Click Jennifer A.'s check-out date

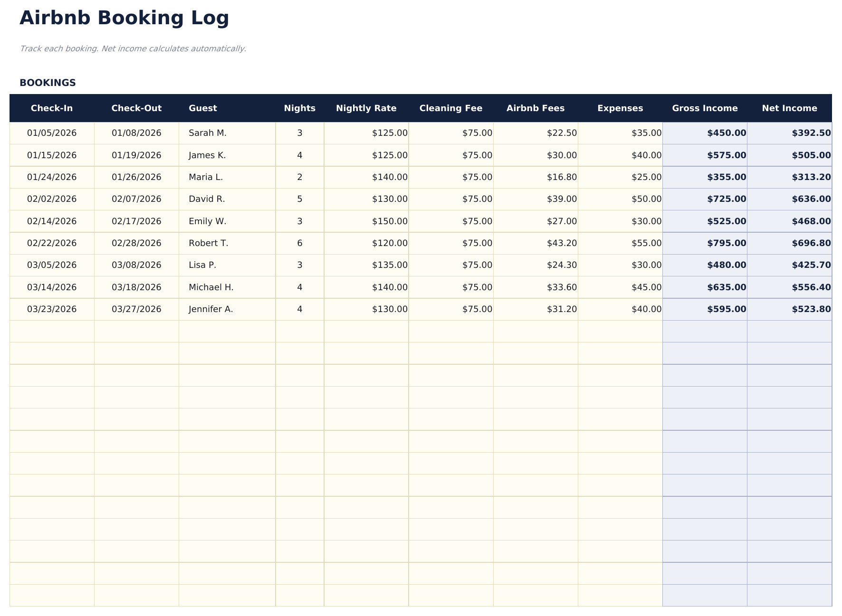(136, 309)
